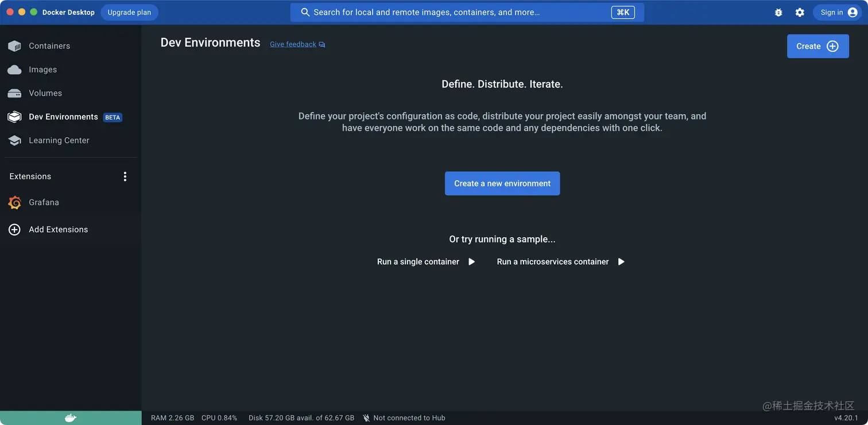Click CPU 0.84% status entry
The width and height of the screenshot is (868, 425).
tap(219, 418)
